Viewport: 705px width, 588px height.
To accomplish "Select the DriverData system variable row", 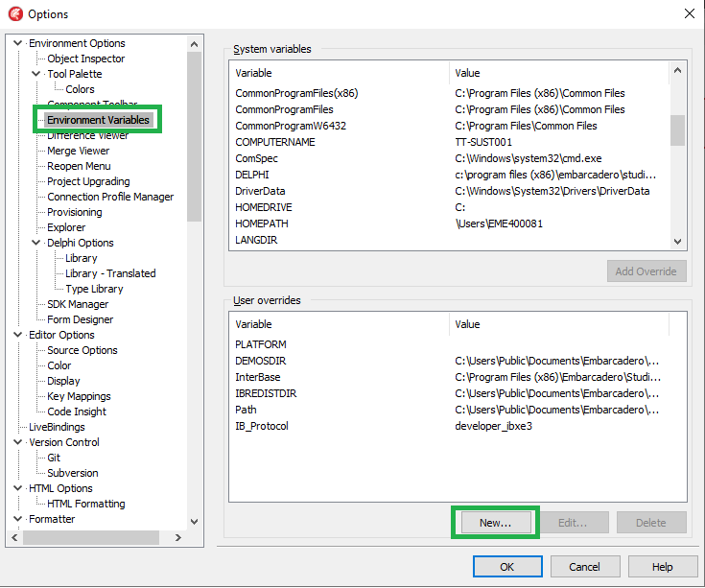I will (x=450, y=191).
